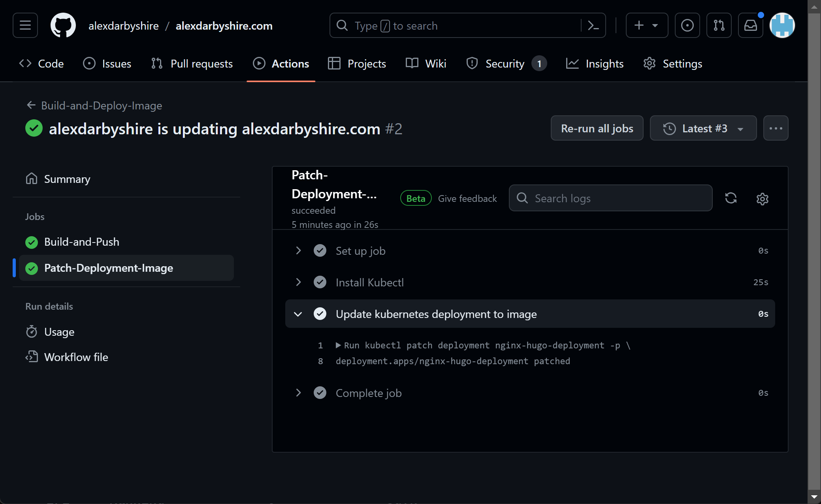821x504 pixels.
Task: Open the Projects tab
Action: 357,64
